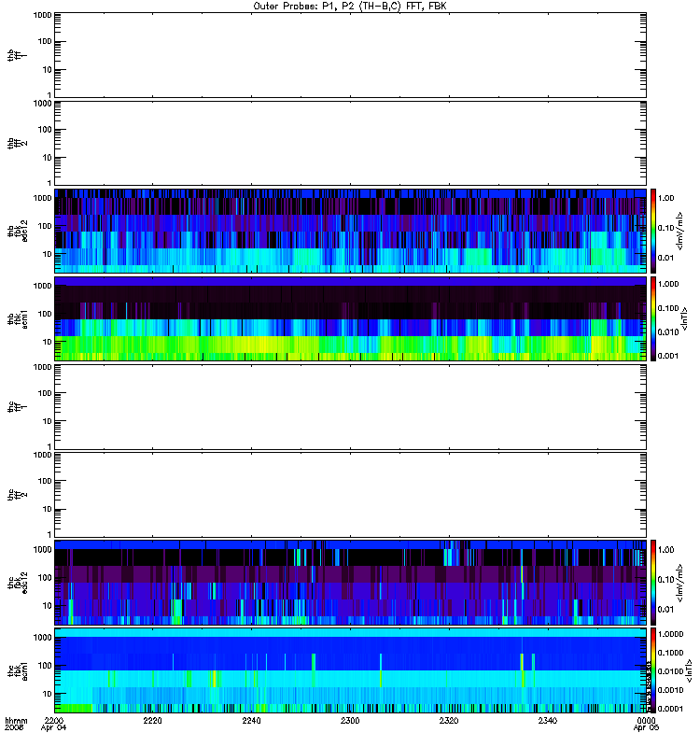Click the '10' tick label of the thb fbk scm1 panel

(x=48, y=342)
